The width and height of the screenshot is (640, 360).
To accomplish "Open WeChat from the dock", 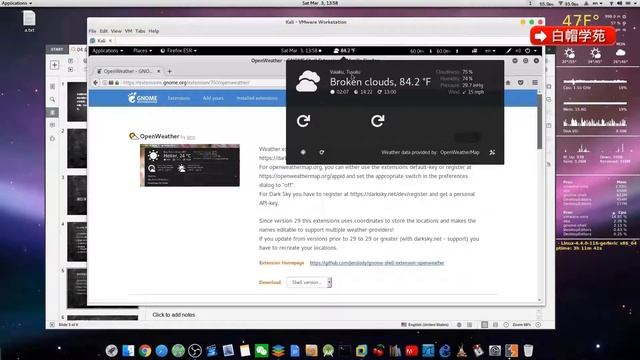I will pos(261,350).
